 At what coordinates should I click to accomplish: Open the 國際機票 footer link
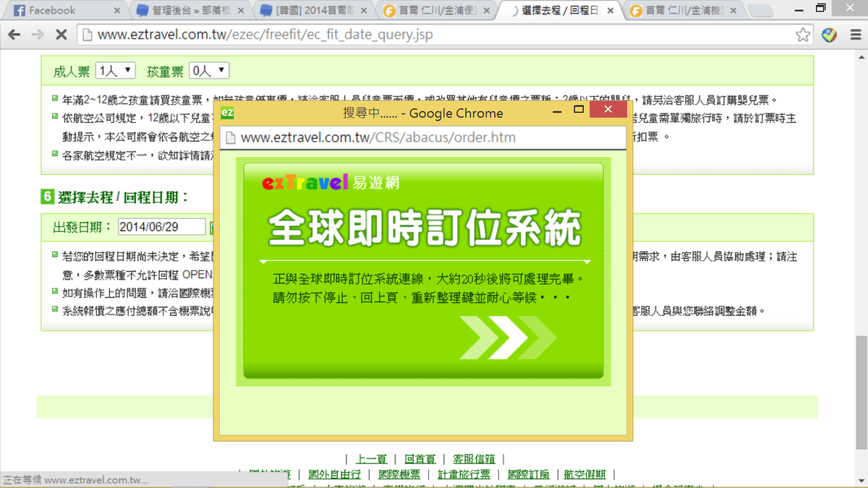(399, 474)
